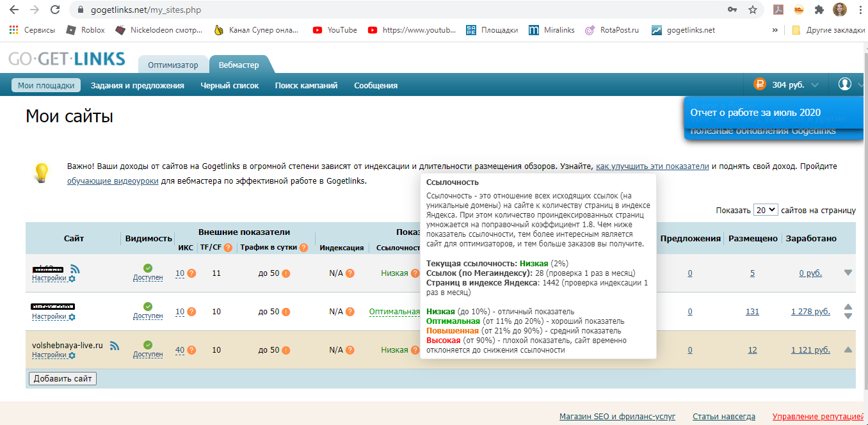Image resolution: width=868 pixels, height=425 pixels.
Task: Open the 1 278 руб. earnings link
Action: click(x=810, y=312)
